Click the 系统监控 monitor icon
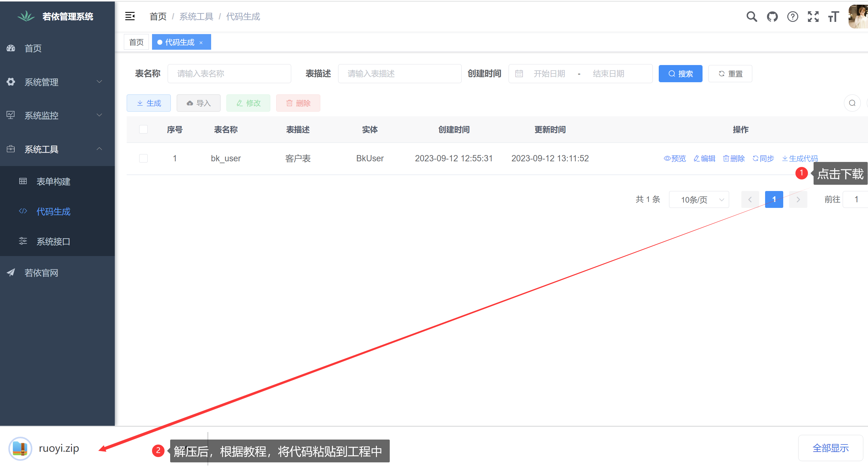 [x=11, y=115]
